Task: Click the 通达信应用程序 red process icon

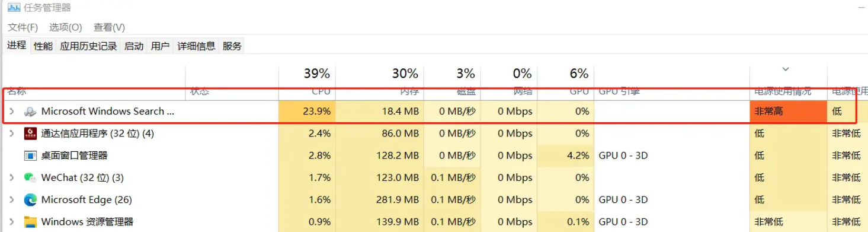Action: point(30,134)
